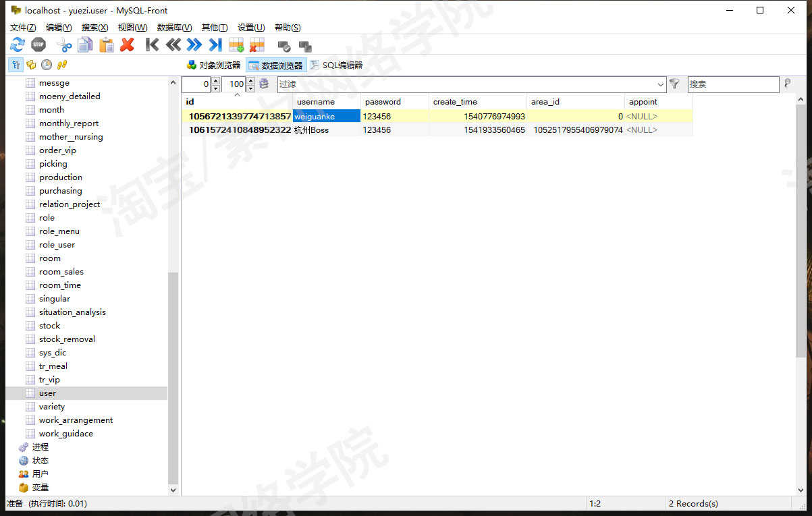
Task: Open 其他 menu
Action: coord(215,27)
